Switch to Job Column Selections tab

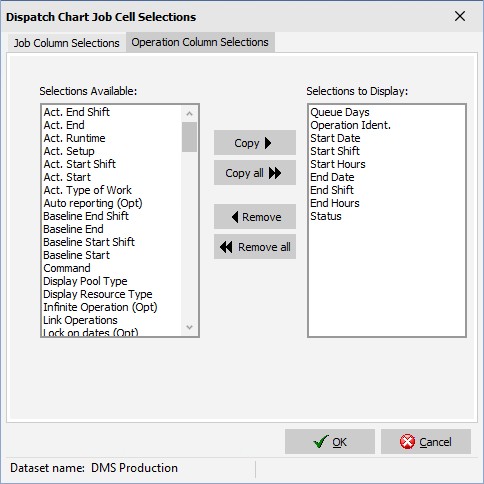[66, 43]
